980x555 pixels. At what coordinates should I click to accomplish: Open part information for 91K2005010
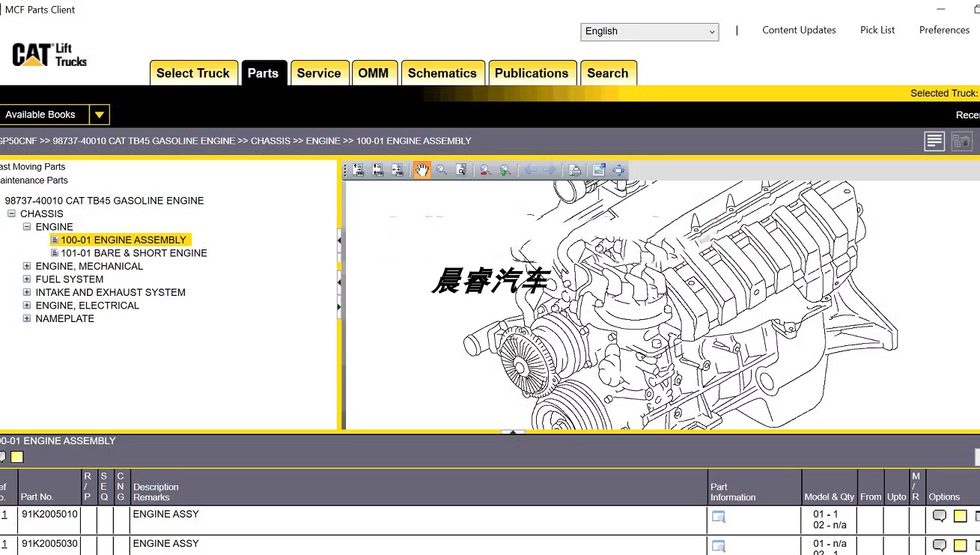719,516
